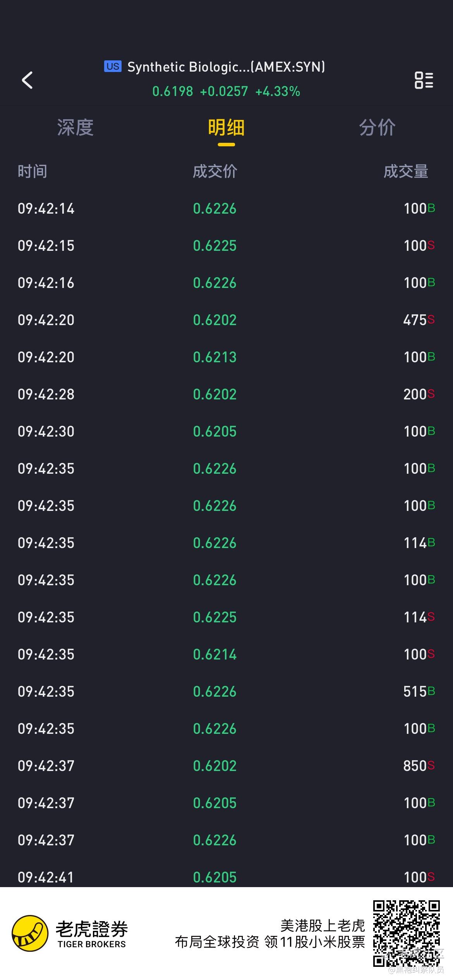453x980 pixels.
Task: Tap the 美港股上老虎 promo banner text
Action: [x=323, y=926]
